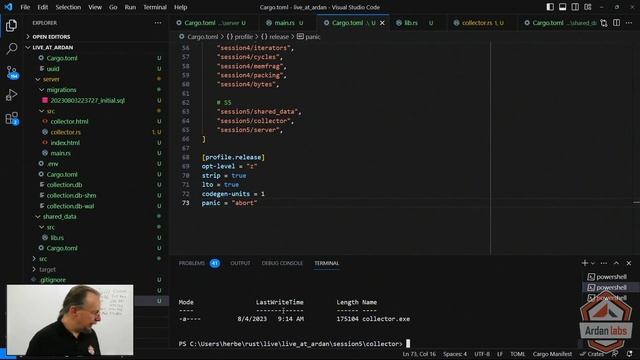Open index.html in explorer

[65, 143]
